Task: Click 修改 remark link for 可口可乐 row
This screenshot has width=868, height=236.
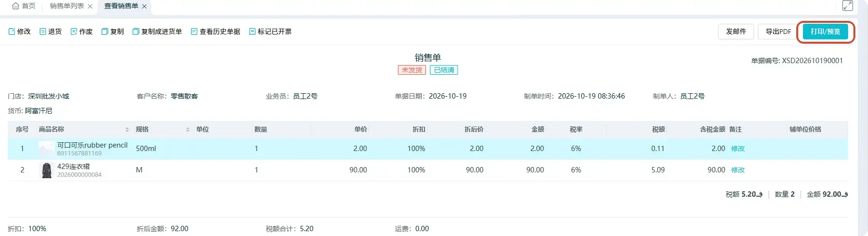Action: tap(738, 149)
